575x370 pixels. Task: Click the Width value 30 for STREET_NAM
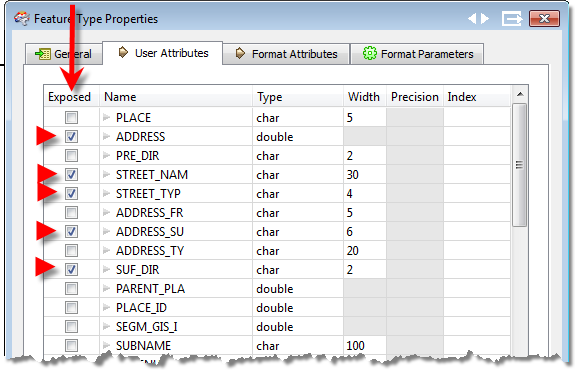365,175
